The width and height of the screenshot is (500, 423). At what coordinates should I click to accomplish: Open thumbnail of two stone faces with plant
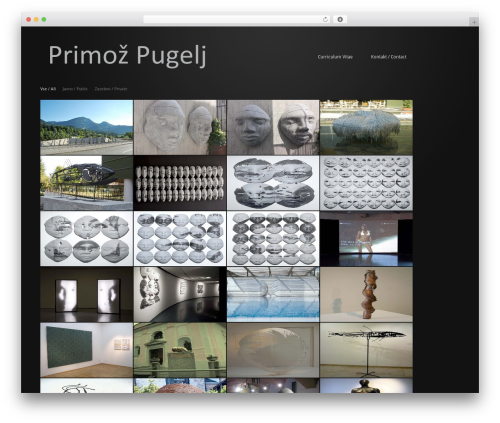pos(180,127)
